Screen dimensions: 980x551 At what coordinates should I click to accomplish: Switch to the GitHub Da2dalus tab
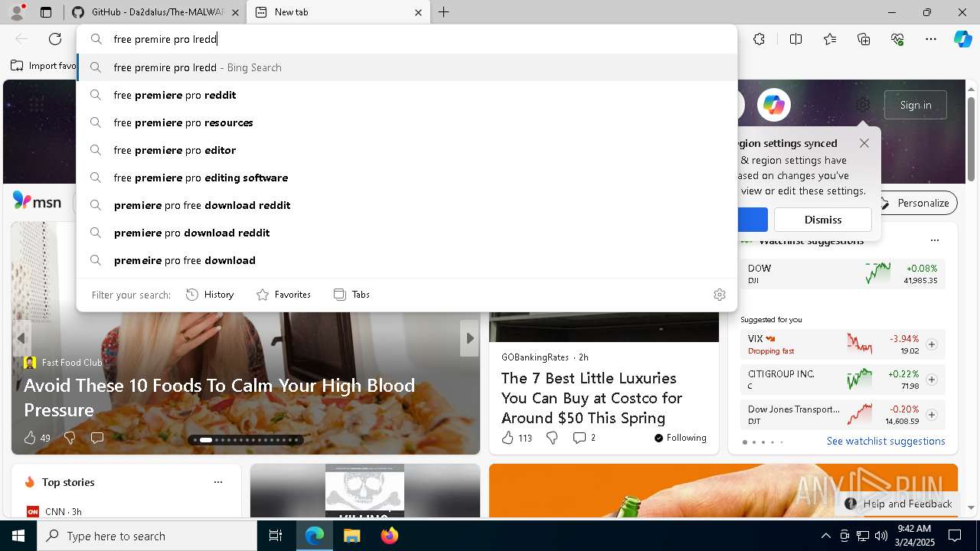tap(156, 12)
